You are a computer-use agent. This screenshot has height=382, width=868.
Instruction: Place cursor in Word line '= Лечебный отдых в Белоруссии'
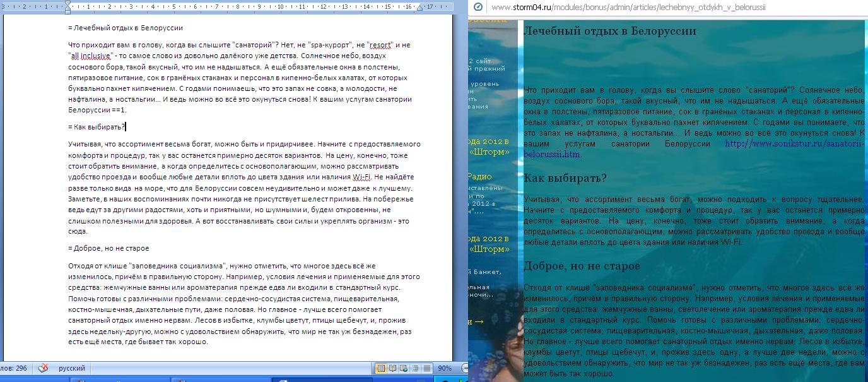(x=126, y=28)
